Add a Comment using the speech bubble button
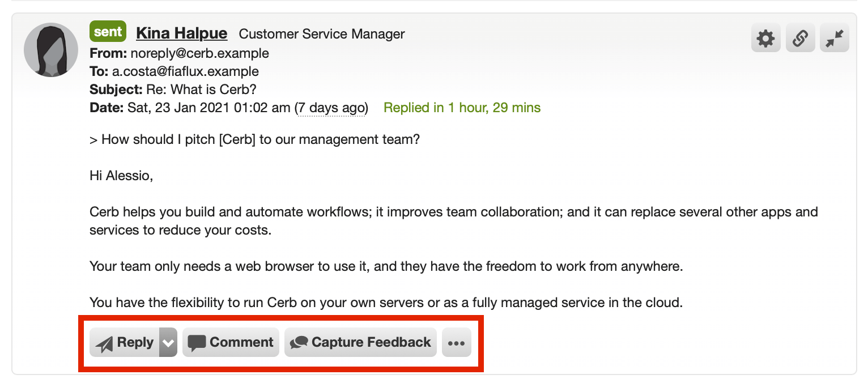Viewport: 868px width, 383px height. (231, 342)
